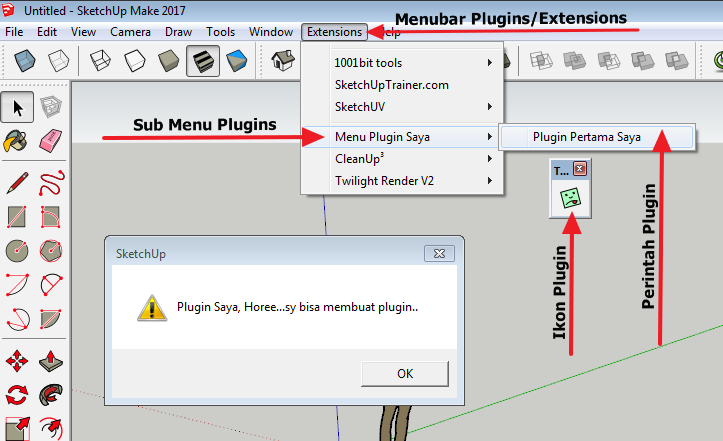Image resolution: width=723 pixels, height=441 pixels.
Task: Open the Tools menu
Action: (220, 32)
